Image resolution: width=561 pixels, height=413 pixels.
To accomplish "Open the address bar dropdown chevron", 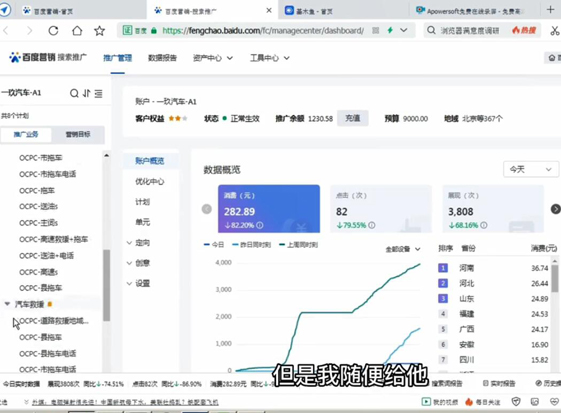I will (404, 30).
